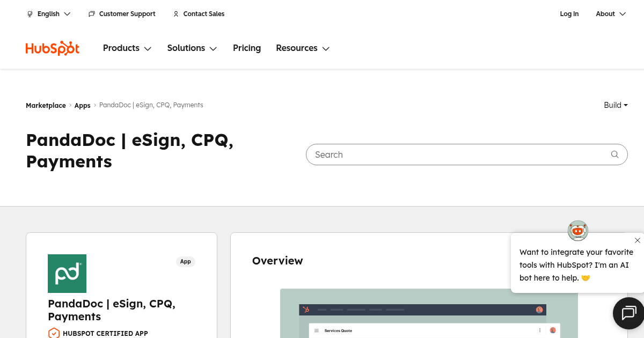Open the chat bubble widget
The width and height of the screenshot is (644, 338).
(x=628, y=313)
